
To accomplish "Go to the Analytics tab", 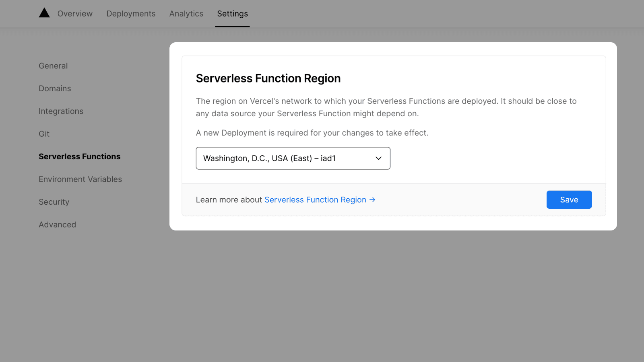I will 186,14.
